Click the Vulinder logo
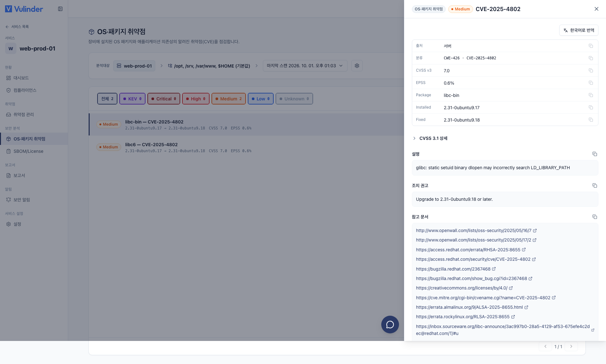Viewport: 606px width, 364px height. (24, 9)
